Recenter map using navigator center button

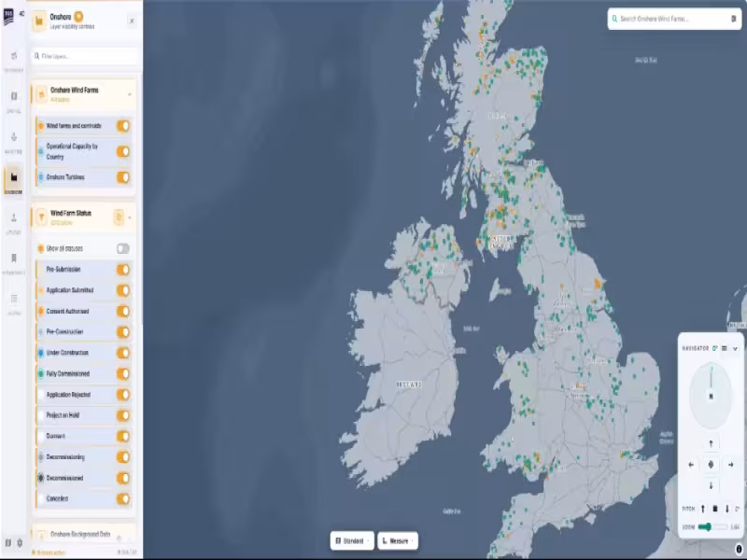click(x=711, y=465)
